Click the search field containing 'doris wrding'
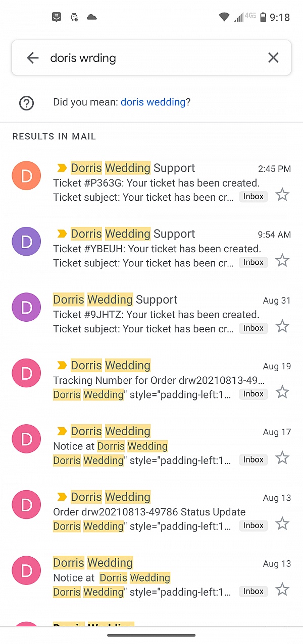The image size is (303, 644). tap(151, 58)
